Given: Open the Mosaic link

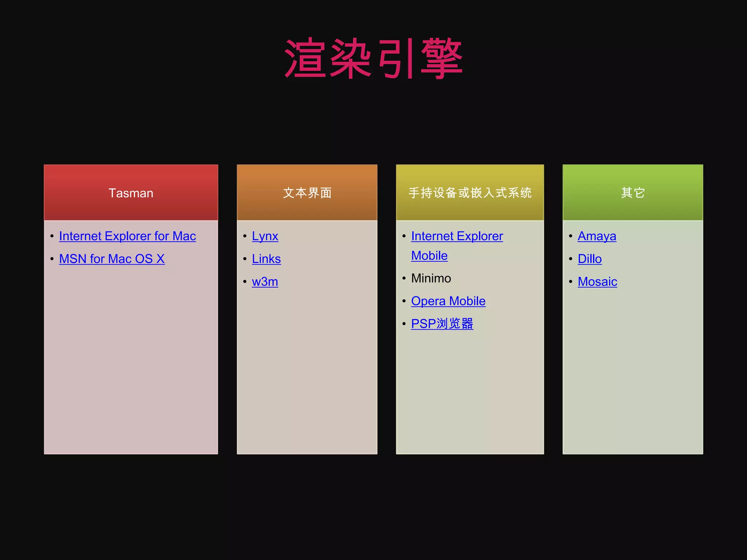Looking at the screenshot, I should 597,282.
